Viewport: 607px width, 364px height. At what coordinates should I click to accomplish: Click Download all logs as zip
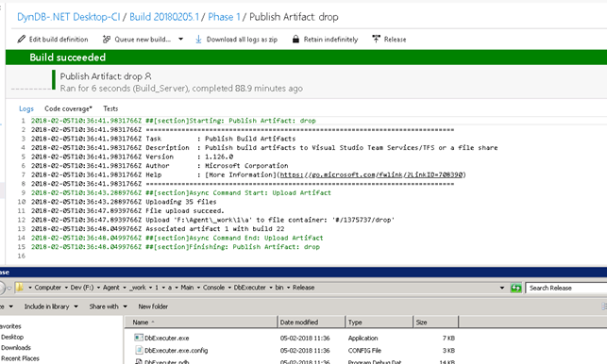pos(242,39)
